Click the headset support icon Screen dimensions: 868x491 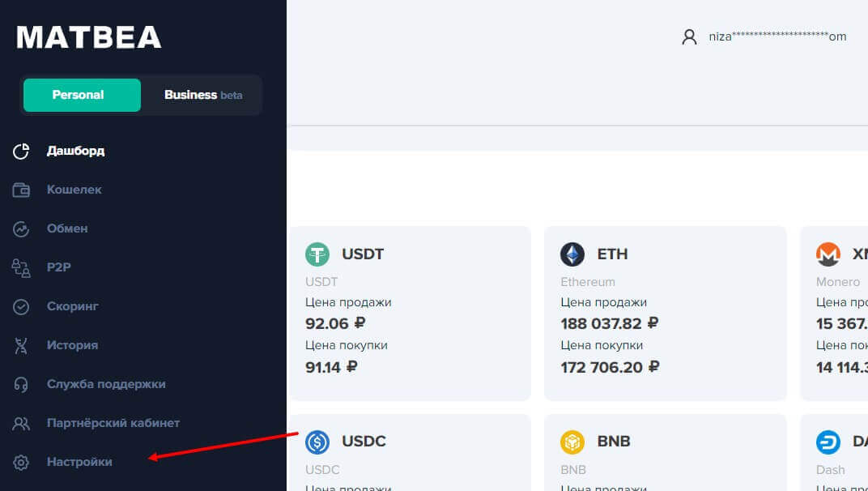click(21, 384)
